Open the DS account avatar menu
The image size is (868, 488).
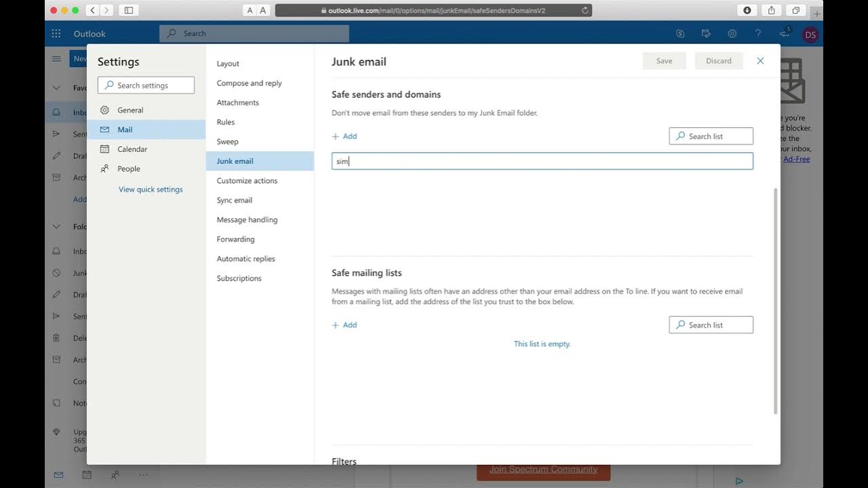pos(810,35)
